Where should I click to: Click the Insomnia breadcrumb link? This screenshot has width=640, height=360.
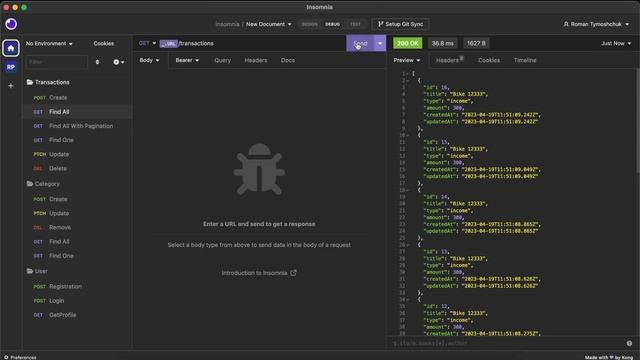coord(227,24)
